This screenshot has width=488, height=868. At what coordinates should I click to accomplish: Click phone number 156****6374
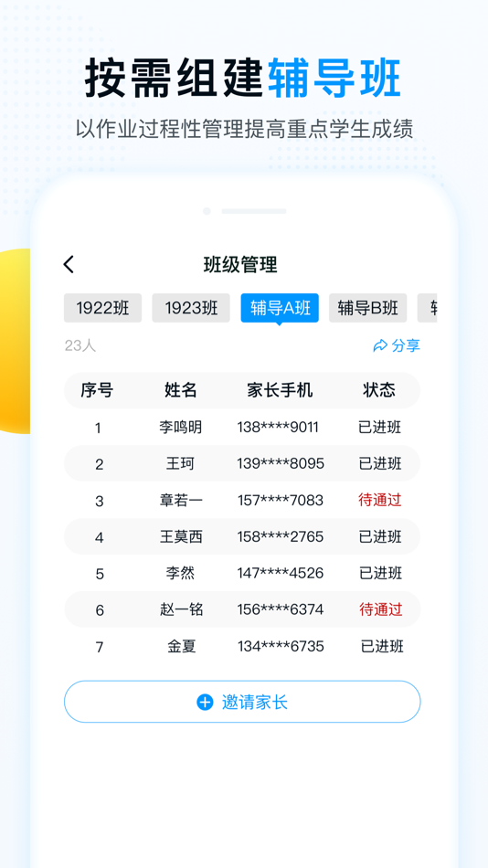click(x=281, y=610)
